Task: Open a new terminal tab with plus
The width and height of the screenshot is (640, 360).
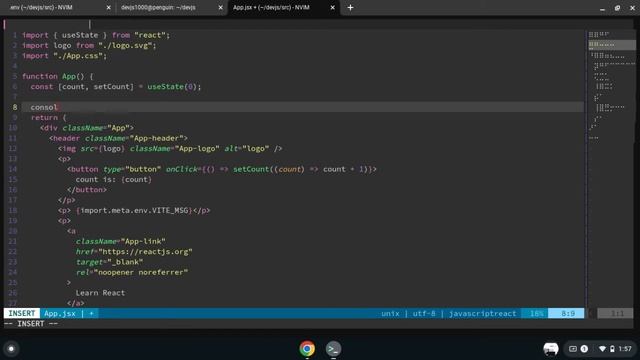Action: tap(350, 7)
